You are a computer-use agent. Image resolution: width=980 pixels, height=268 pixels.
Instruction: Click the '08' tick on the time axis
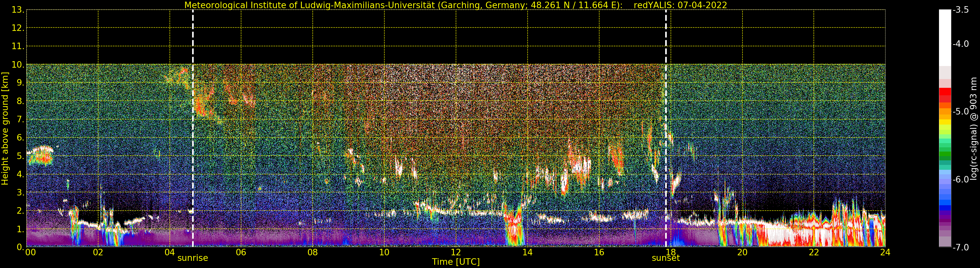click(313, 252)
